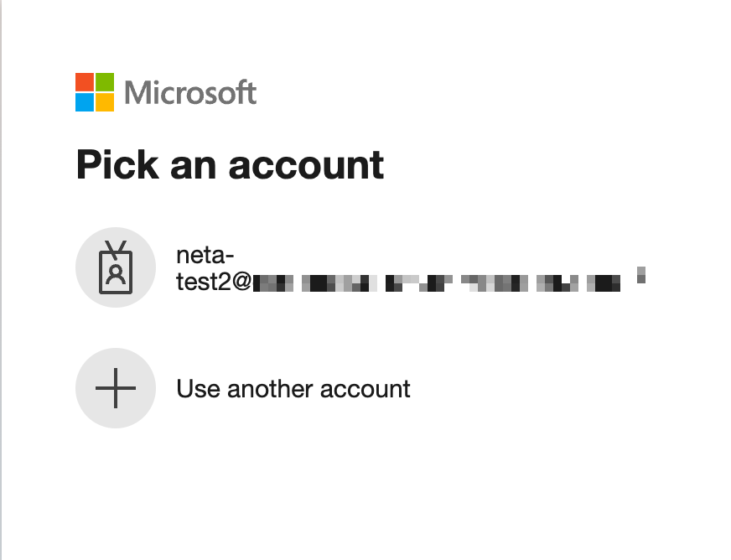Click the red square of Microsoft logo
Screen dimensions: 731x560
point(85,82)
